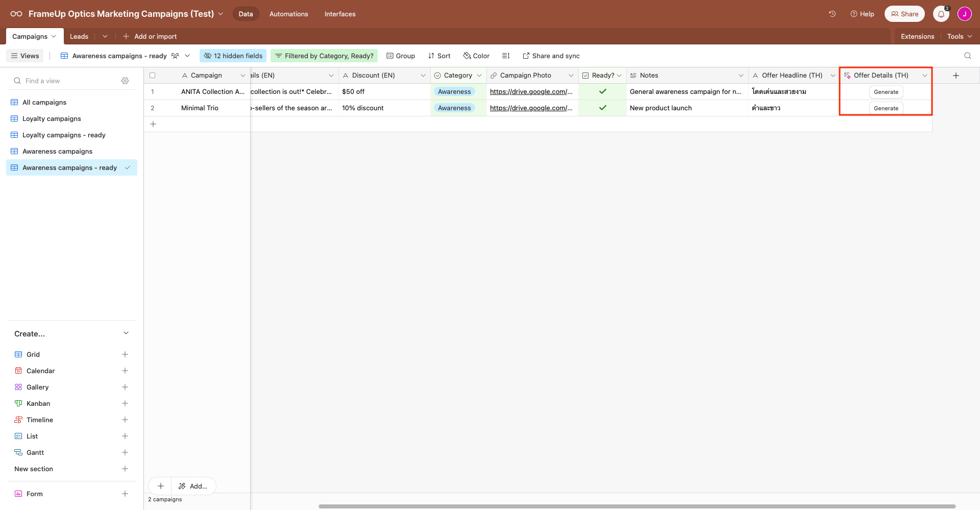
Task: Open Minimal Trio drive.google.com photo link
Action: (x=531, y=108)
